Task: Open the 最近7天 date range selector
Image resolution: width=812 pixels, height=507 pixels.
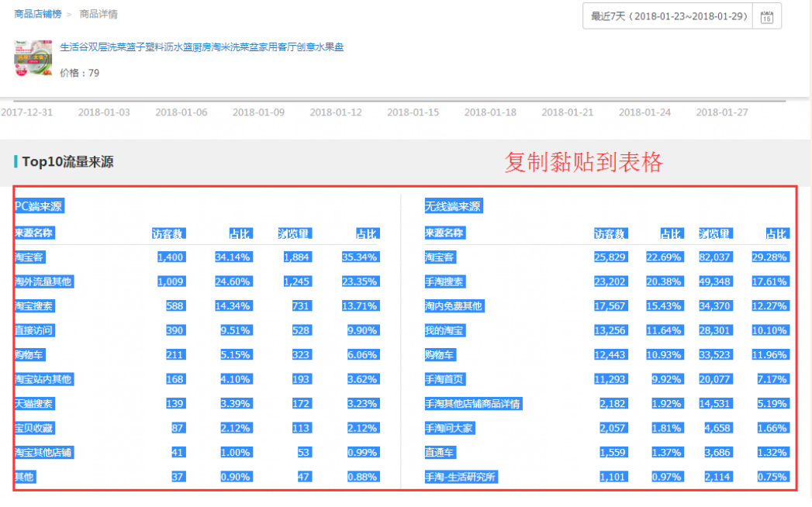Action: [669, 16]
